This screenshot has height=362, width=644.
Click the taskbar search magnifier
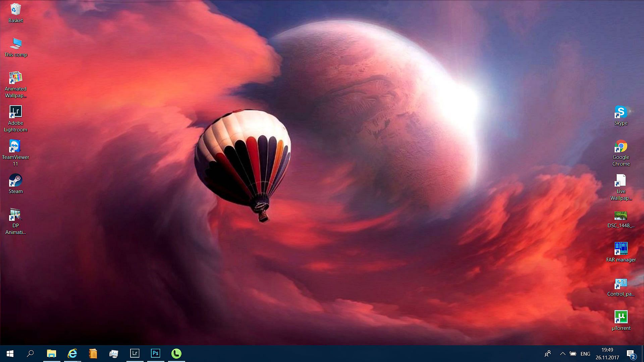click(30, 354)
